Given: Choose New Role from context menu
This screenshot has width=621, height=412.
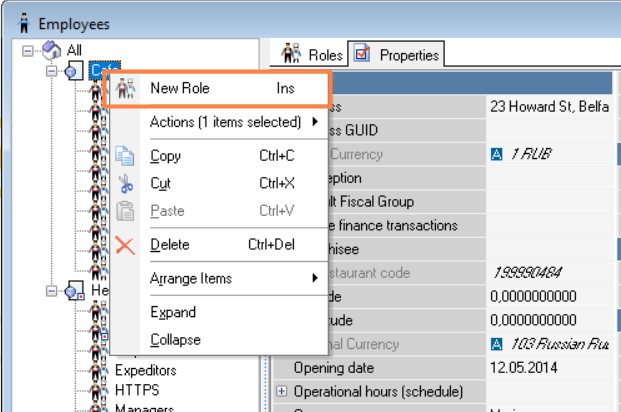Looking at the screenshot, I should click(219, 88).
